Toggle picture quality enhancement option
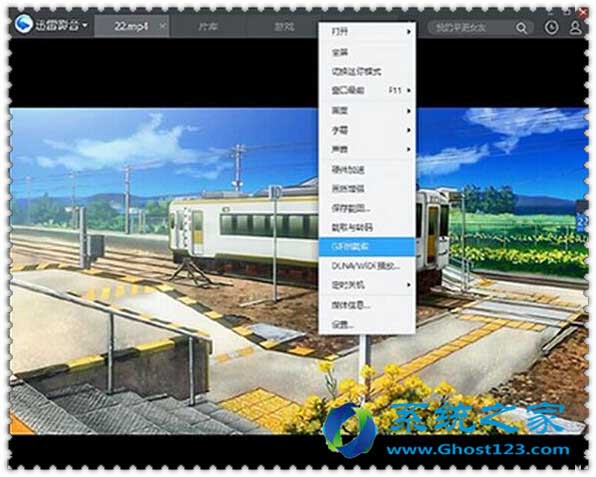Viewport: 596px width, 477px height. (367, 189)
